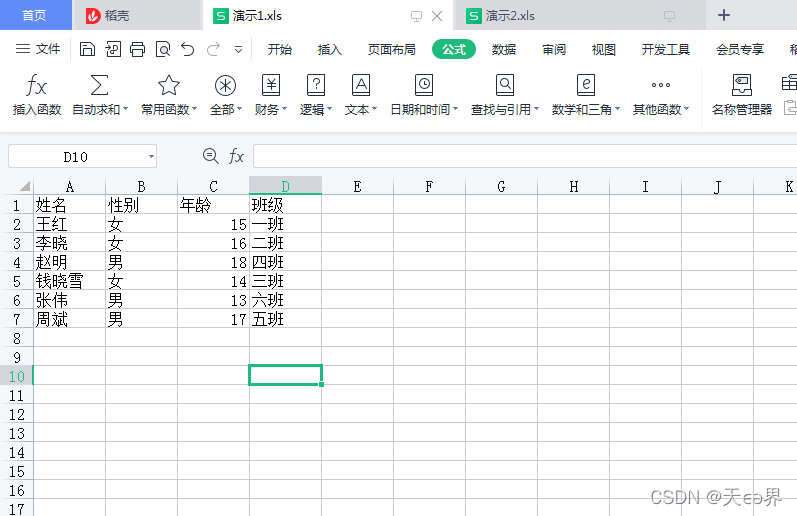The height and width of the screenshot is (516, 797).
Task: Click the Print Preview icon
Action: coord(163,49)
